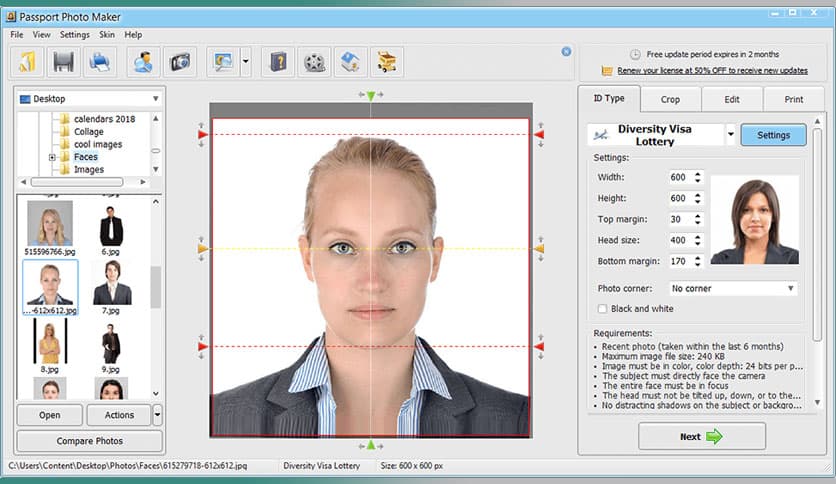836x484 pixels.
Task: Click the shopping cart order icon
Action: click(x=387, y=62)
